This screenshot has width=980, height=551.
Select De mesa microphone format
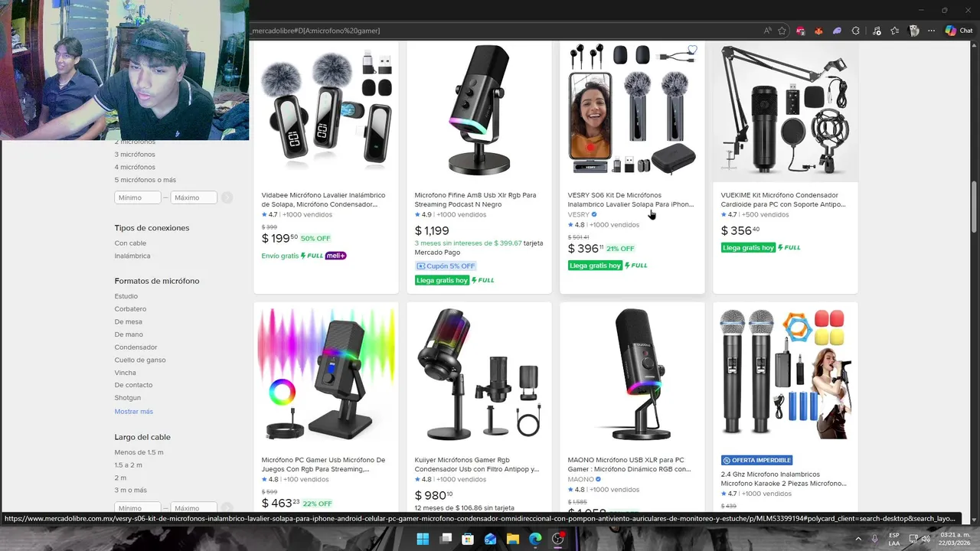point(129,321)
